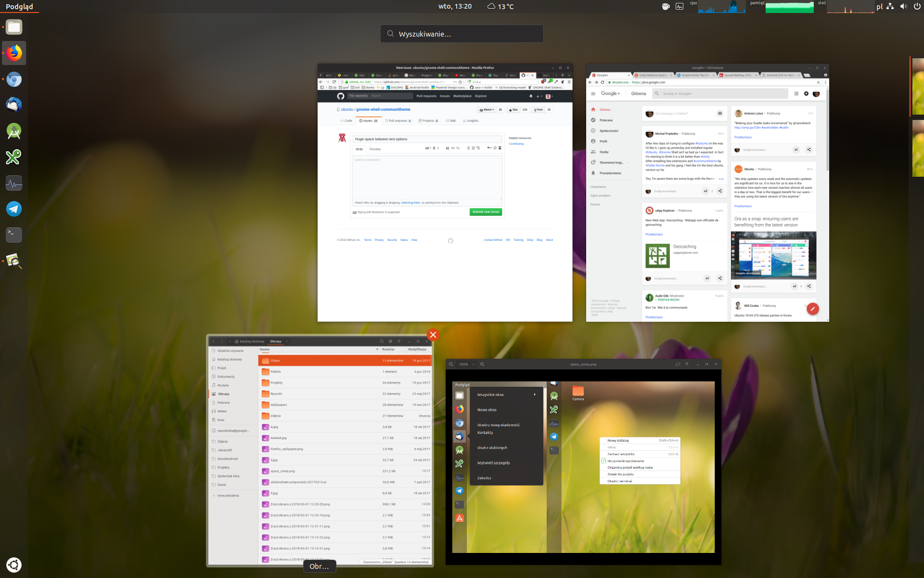Start Android Studio from the dock
This screenshot has height=578, width=924.
[14, 131]
